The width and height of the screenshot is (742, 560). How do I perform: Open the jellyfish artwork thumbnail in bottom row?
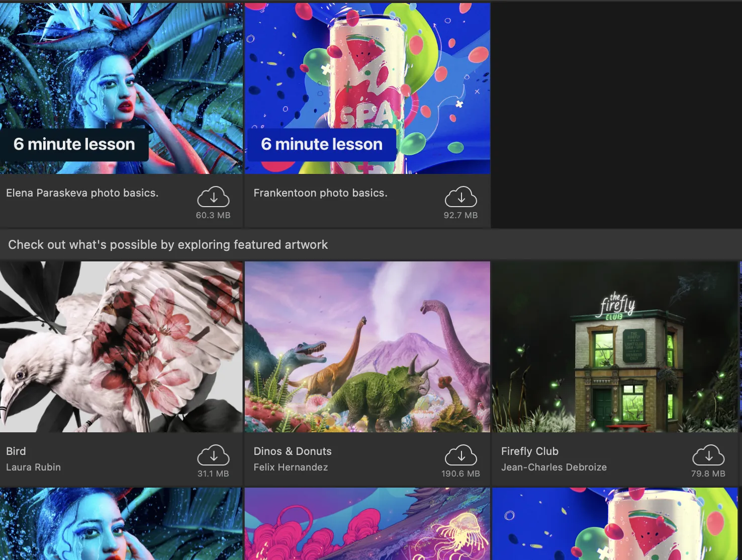(367, 524)
